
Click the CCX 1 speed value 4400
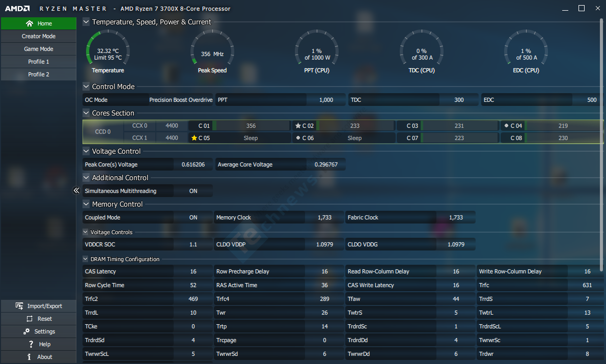172,138
